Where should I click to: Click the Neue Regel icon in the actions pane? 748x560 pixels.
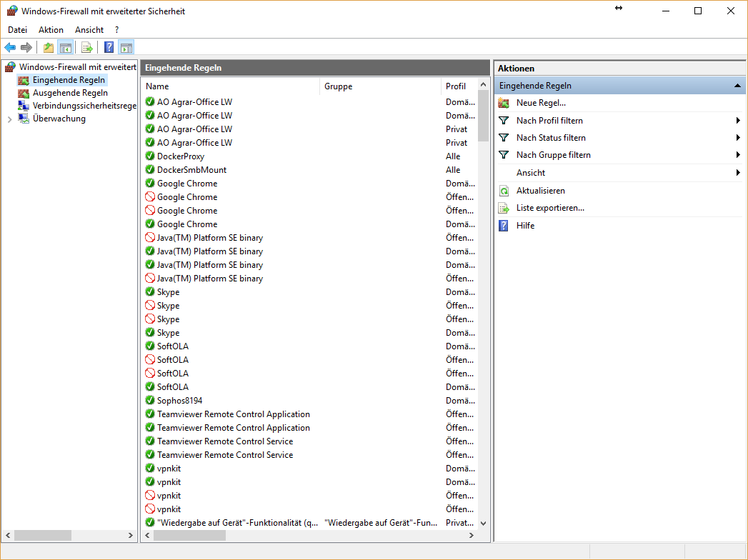(x=504, y=103)
